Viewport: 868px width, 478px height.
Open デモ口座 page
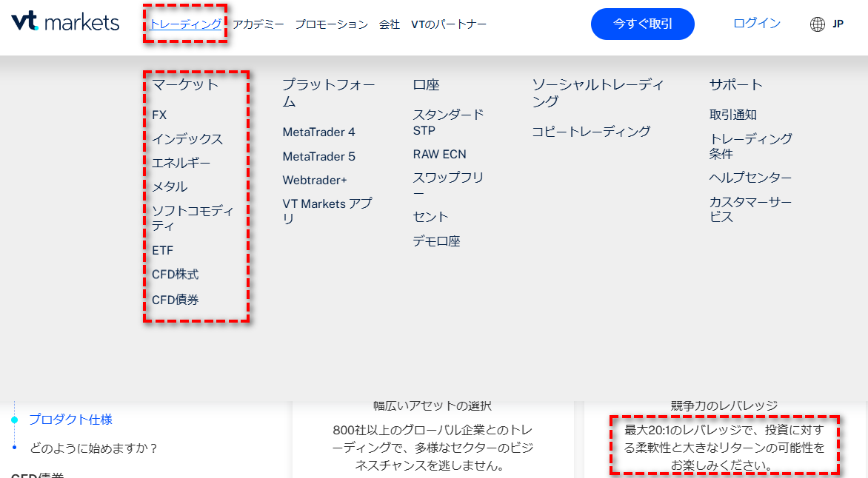[437, 241]
